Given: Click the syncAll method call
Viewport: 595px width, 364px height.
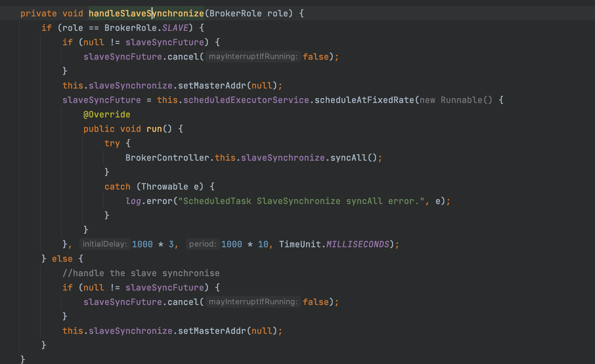Looking at the screenshot, I should click(x=348, y=158).
